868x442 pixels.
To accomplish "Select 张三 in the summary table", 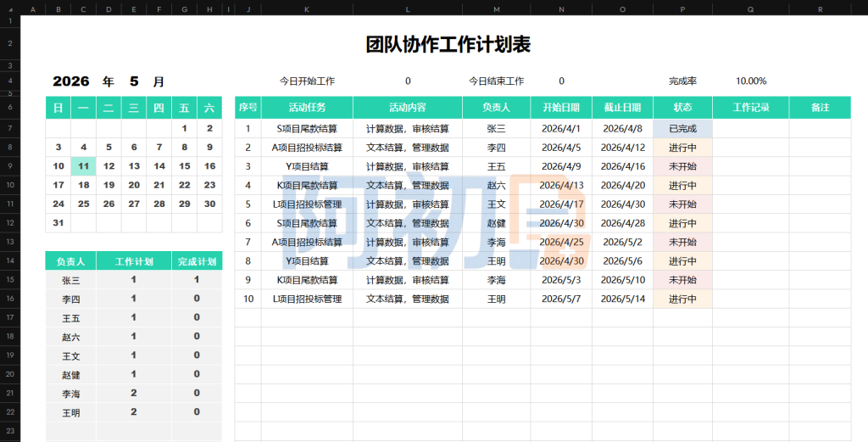I will (71, 280).
